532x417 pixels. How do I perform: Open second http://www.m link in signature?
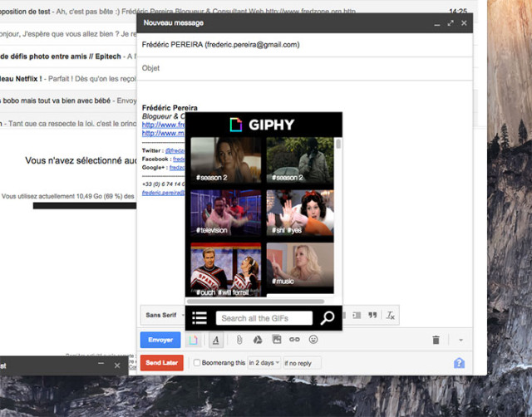pyautogui.click(x=163, y=133)
